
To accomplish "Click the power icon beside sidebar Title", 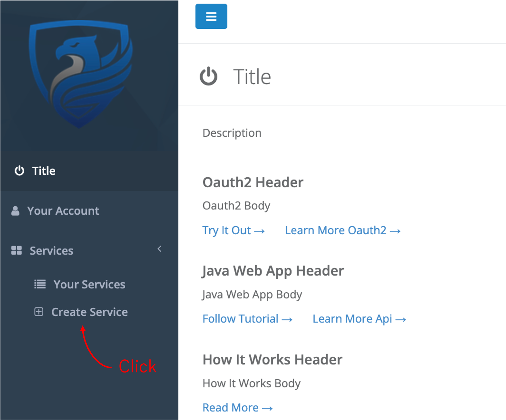I will [19, 171].
